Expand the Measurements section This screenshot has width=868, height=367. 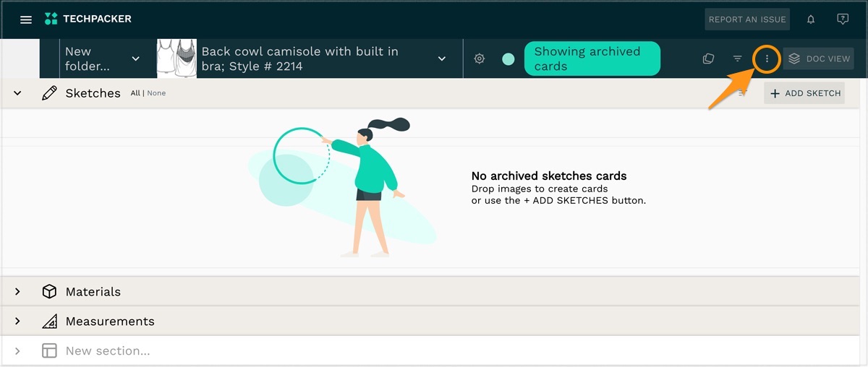point(17,321)
